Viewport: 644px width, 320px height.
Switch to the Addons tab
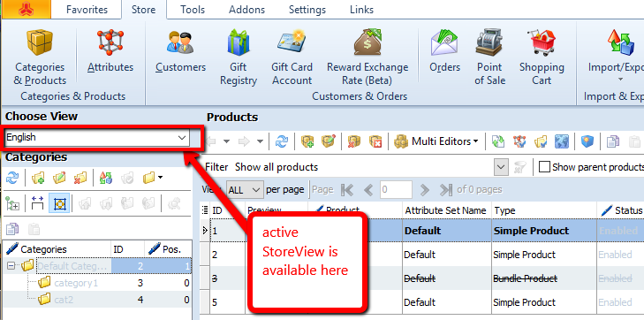pyautogui.click(x=246, y=10)
